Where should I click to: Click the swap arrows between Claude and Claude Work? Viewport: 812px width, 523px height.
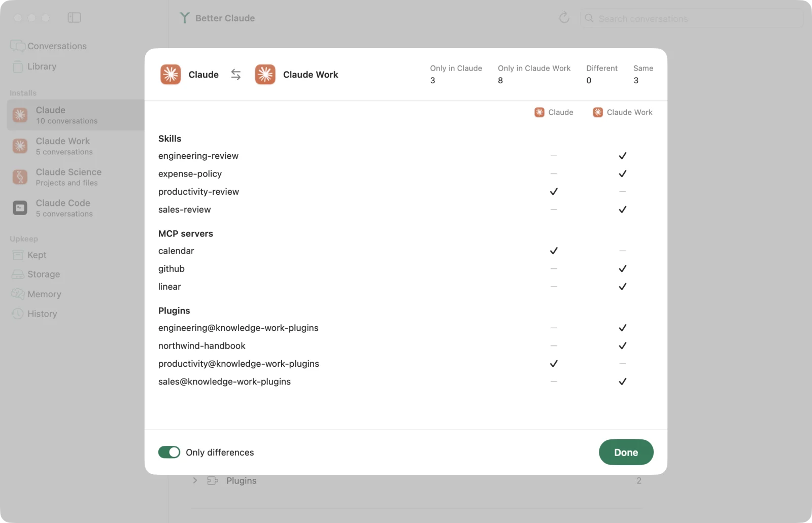236,75
